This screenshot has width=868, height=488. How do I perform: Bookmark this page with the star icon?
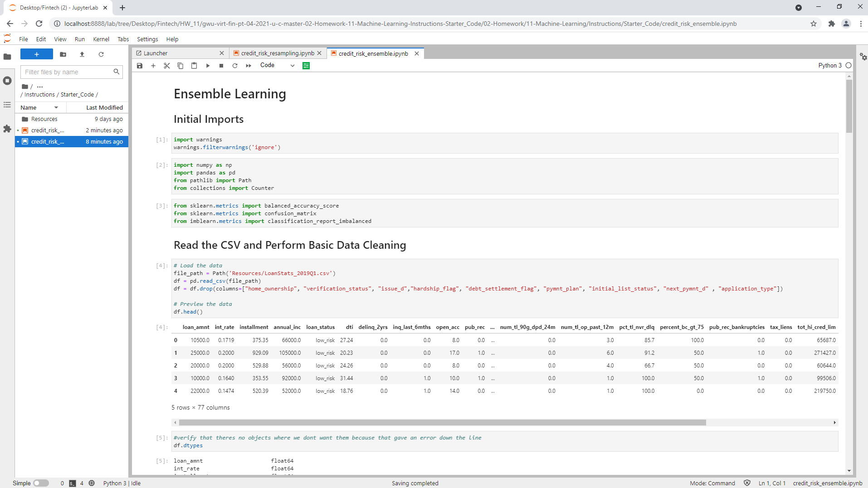[814, 24]
